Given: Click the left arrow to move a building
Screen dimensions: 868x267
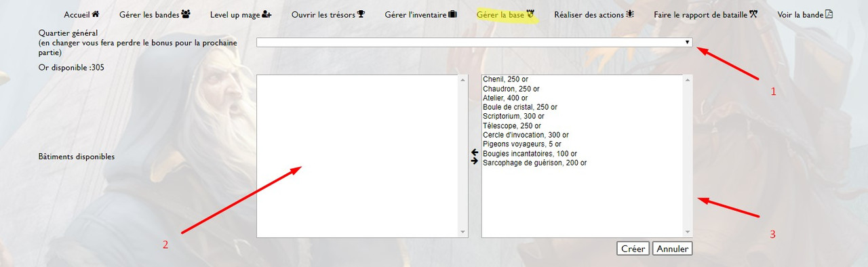Looking at the screenshot, I should pos(475,152).
